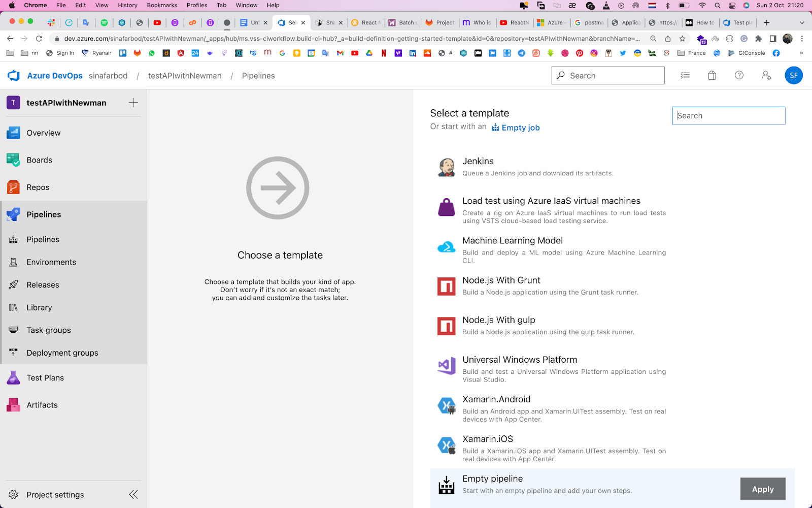Viewport: 812px width, 508px height.
Task: Open the Chrome extensions puzzle icon
Action: point(759,39)
